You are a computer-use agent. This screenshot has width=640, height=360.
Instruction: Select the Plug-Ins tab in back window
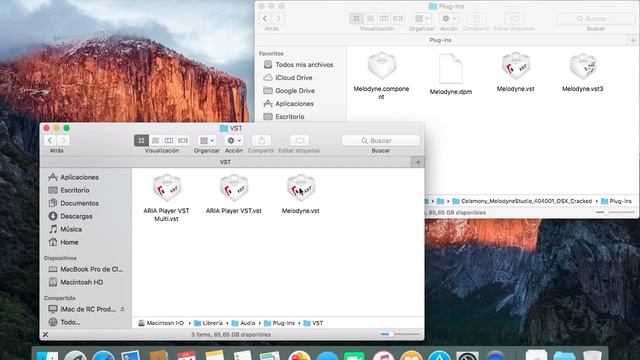pyautogui.click(x=440, y=40)
